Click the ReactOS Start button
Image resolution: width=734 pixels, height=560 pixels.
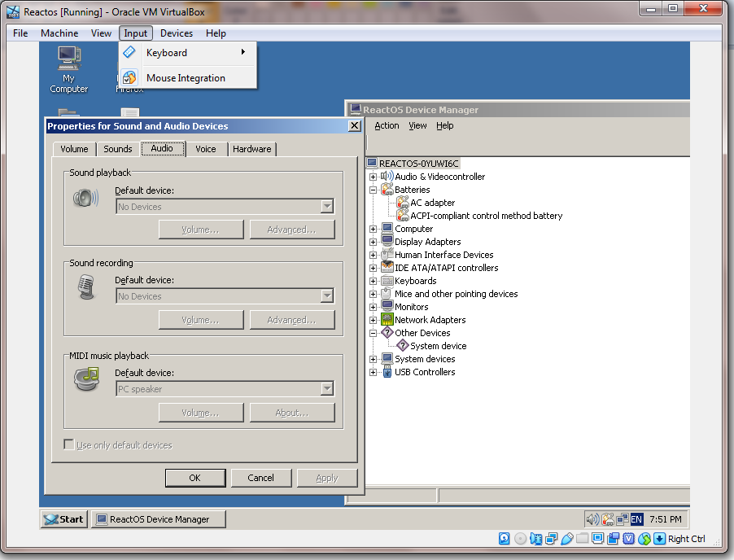[x=63, y=518]
